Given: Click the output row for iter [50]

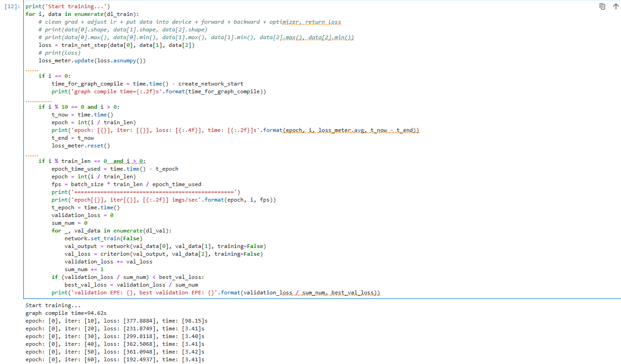Looking at the screenshot, I should pyautogui.click(x=115, y=352).
